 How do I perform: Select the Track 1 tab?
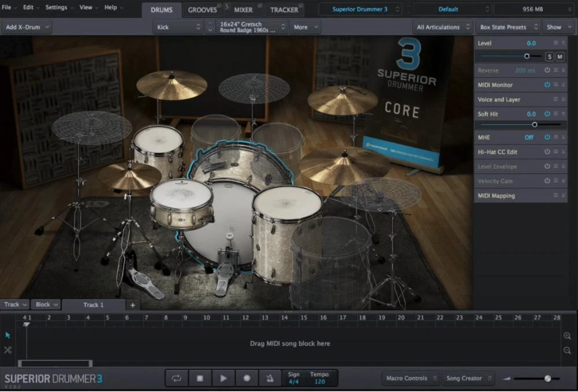(x=94, y=305)
